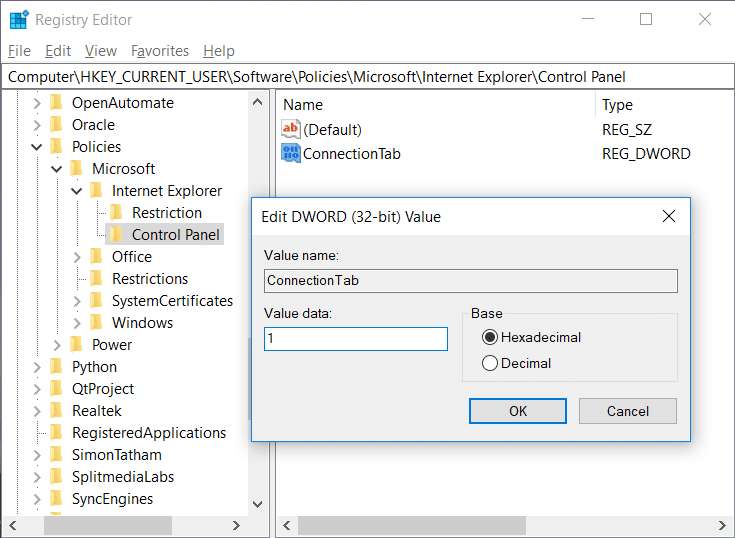The height and width of the screenshot is (538, 735).
Task: Open the Favorites menu
Action: 160,51
